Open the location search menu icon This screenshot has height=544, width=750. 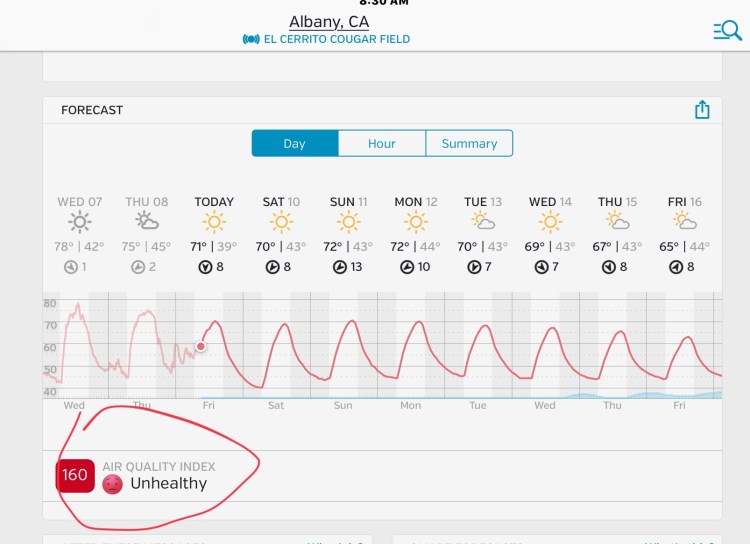(x=727, y=30)
